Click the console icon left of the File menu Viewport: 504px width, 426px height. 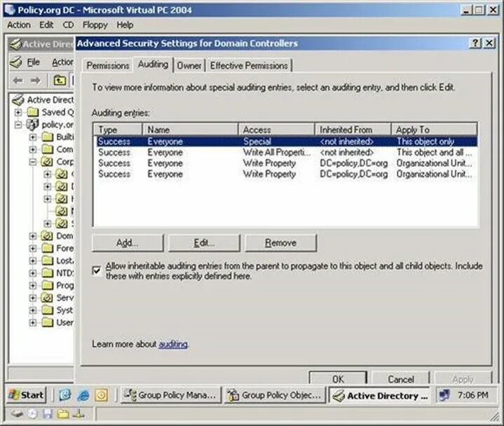click(16, 62)
